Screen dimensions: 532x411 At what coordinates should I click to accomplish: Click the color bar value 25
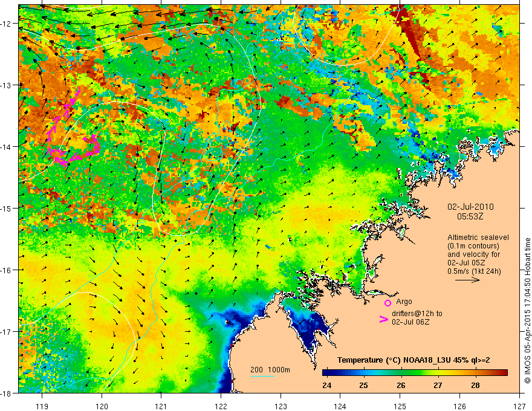[x=364, y=385]
